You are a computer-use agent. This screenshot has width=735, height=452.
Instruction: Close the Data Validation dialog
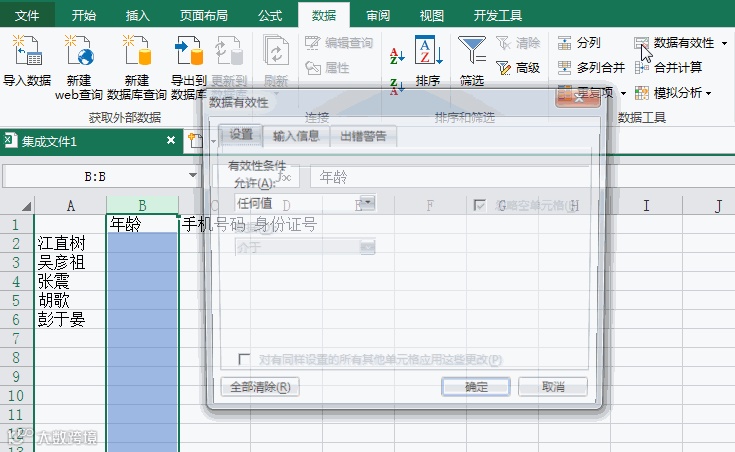point(578,97)
